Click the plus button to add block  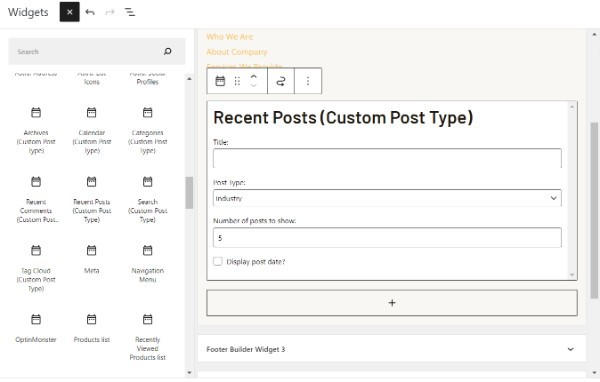392,303
